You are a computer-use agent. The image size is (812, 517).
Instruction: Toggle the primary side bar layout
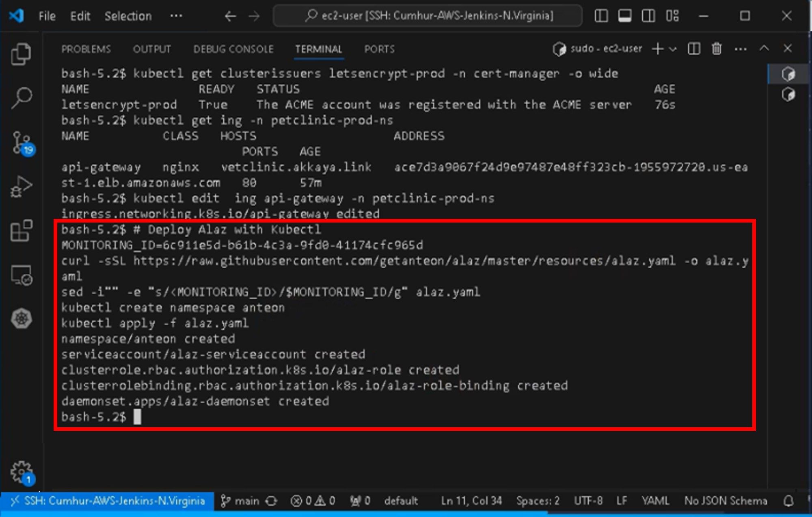click(601, 16)
